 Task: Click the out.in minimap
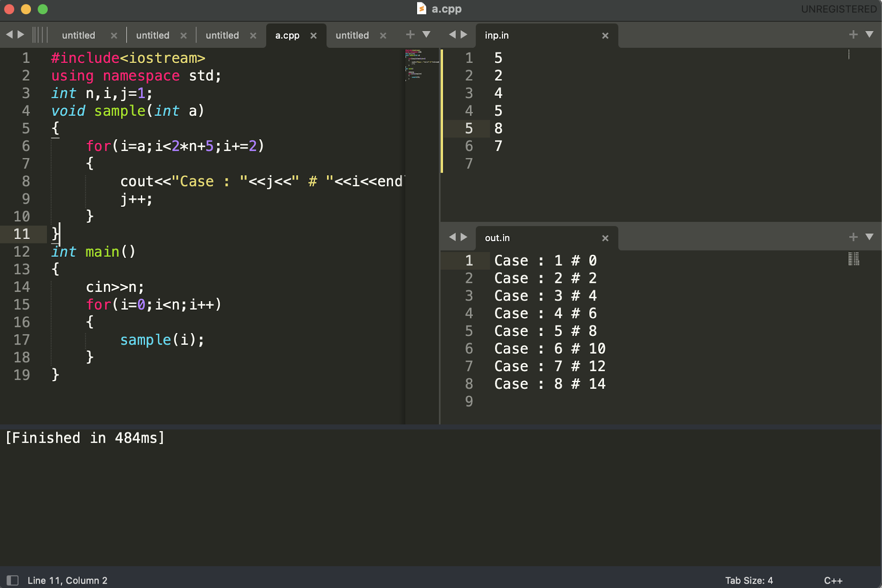854,258
